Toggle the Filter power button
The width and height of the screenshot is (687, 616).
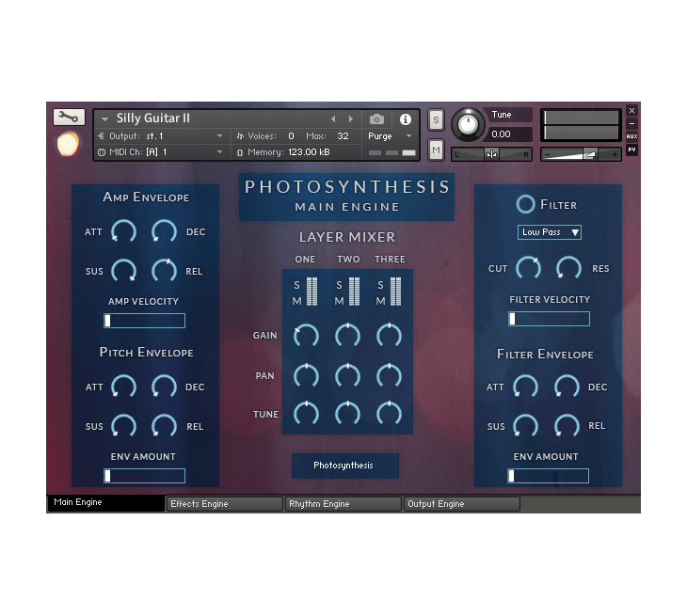click(x=525, y=204)
